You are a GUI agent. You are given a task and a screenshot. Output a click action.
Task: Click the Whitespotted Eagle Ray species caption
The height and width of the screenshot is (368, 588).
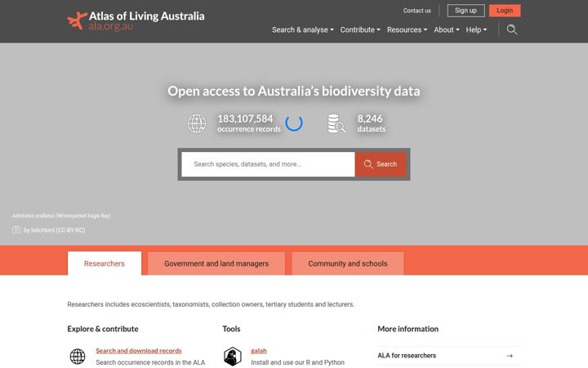coord(61,216)
